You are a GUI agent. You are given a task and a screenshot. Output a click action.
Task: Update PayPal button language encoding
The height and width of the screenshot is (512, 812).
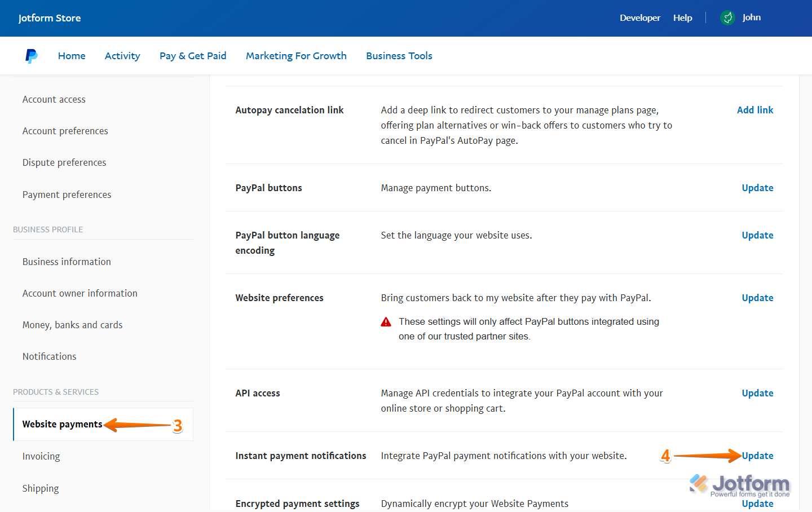(x=757, y=235)
